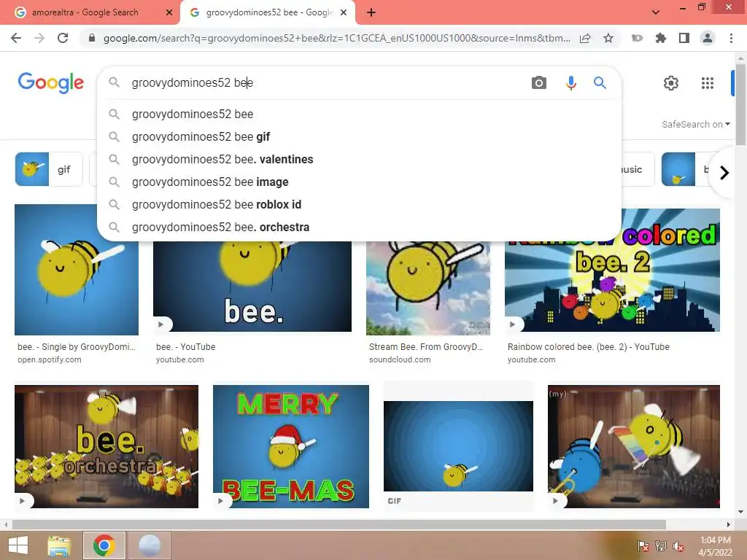747x560 pixels.
Task: Open the small bee GIF thumbnail
Action: (x=458, y=446)
